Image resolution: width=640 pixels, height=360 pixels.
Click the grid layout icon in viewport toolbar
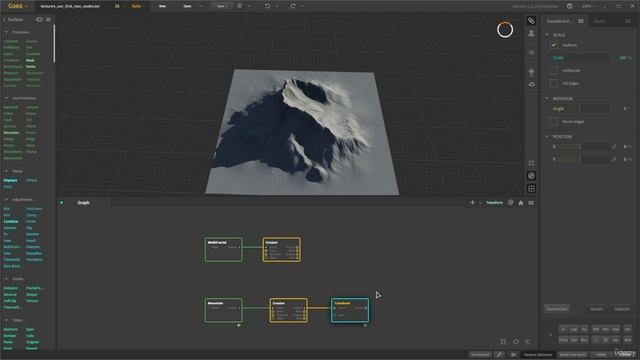(x=531, y=189)
